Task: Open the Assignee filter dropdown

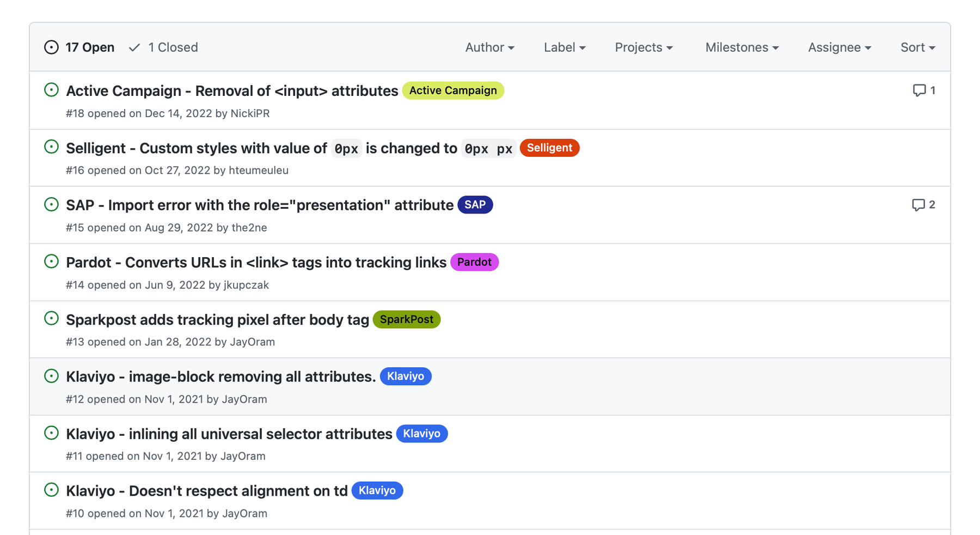Action: point(838,47)
